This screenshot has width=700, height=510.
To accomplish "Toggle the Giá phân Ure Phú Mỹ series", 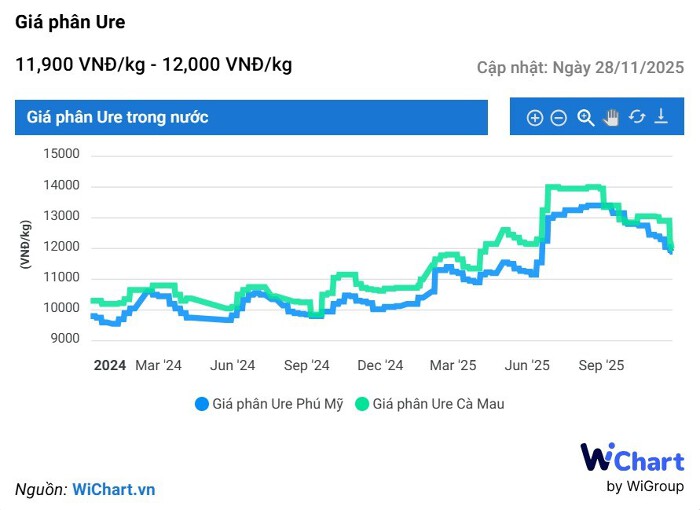I will [277, 404].
